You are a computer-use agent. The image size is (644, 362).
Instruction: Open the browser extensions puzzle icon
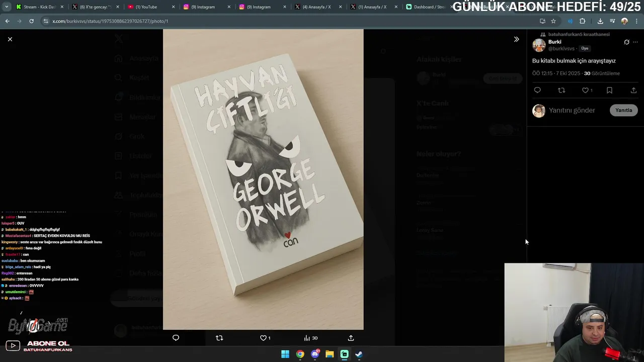[582, 21]
